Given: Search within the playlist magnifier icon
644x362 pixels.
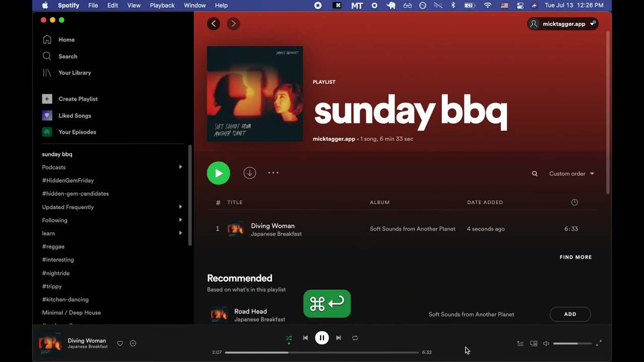Looking at the screenshot, I should pyautogui.click(x=535, y=174).
